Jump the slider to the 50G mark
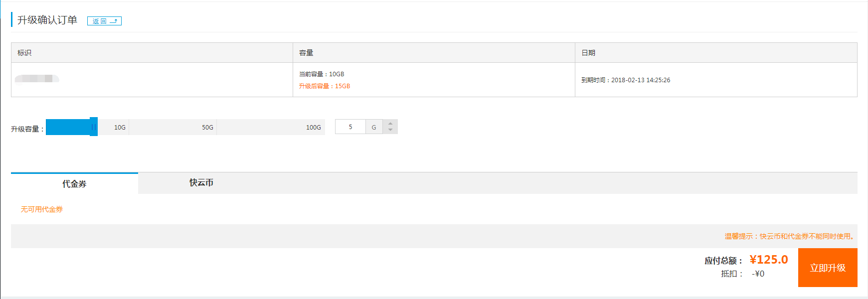868x299 pixels. [x=208, y=128]
